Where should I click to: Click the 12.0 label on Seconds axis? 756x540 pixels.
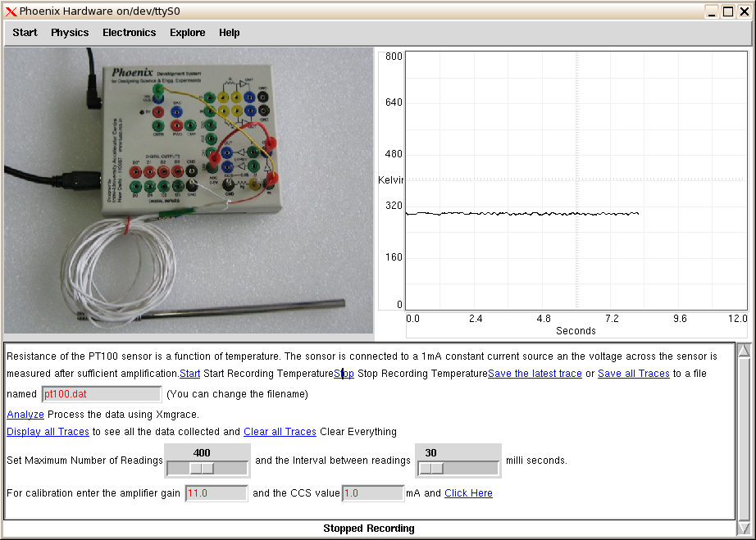pyautogui.click(x=737, y=319)
